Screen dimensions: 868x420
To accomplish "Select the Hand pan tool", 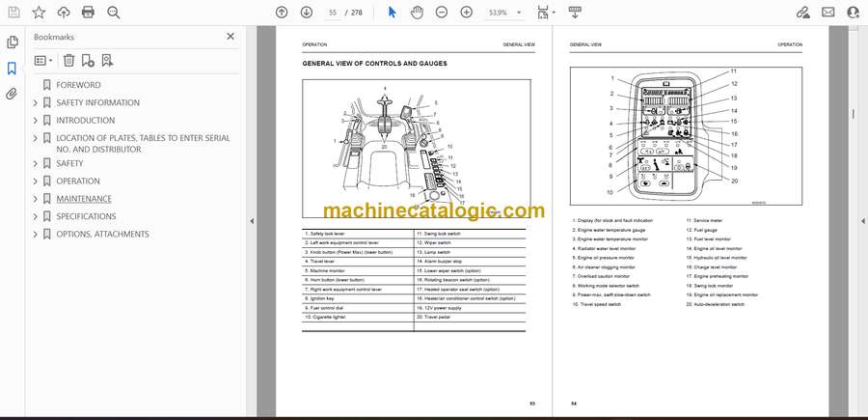I will click(x=417, y=13).
